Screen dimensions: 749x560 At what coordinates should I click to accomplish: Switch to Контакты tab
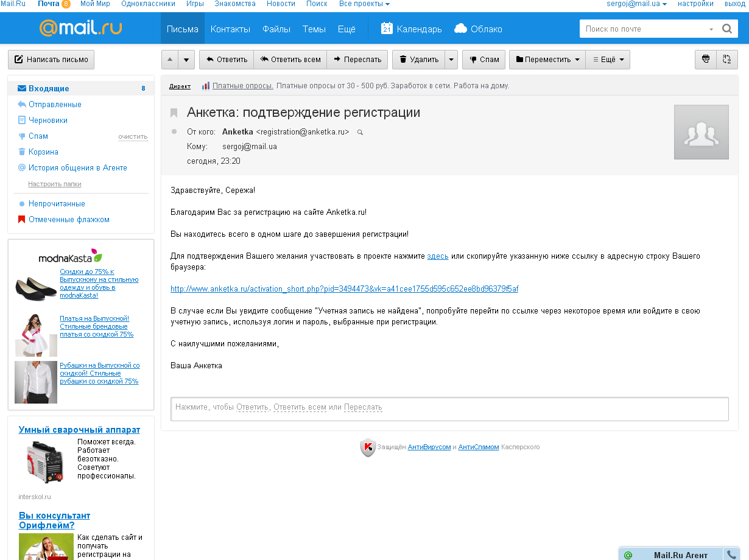pos(230,29)
